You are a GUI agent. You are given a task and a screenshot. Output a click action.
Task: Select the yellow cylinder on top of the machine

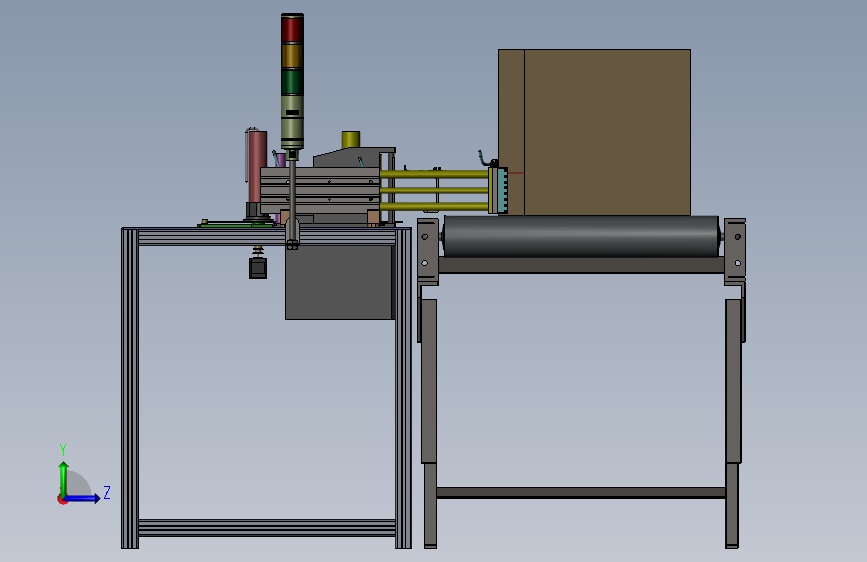[x=351, y=139]
